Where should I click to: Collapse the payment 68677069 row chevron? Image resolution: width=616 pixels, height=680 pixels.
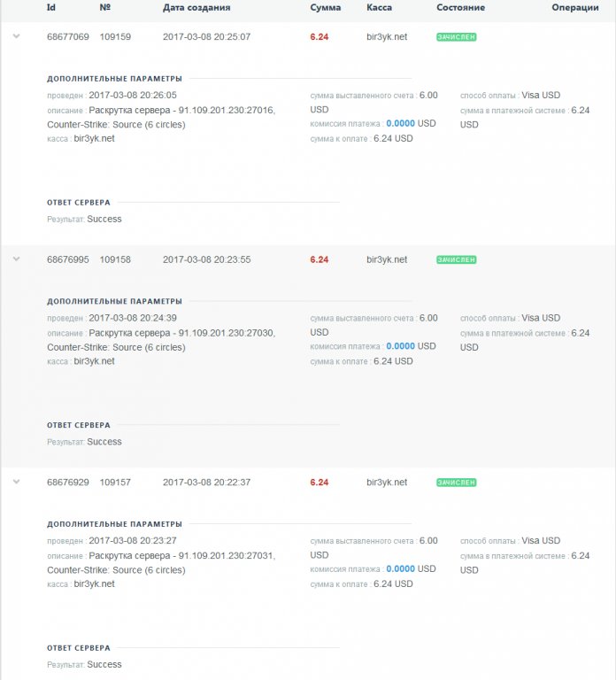[x=16, y=36]
